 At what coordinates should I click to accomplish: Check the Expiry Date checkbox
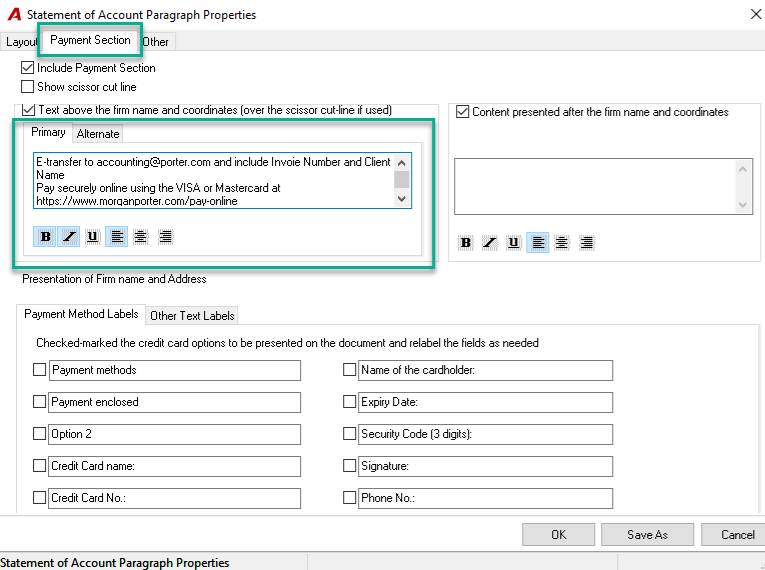[x=349, y=402]
